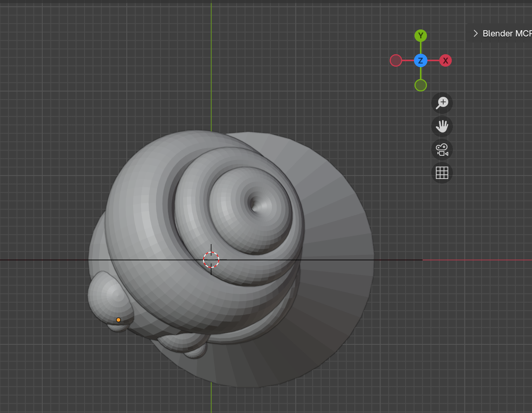Open the Blender MCP panel header
Viewport: 532px width, 413px height.
coord(504,34)
